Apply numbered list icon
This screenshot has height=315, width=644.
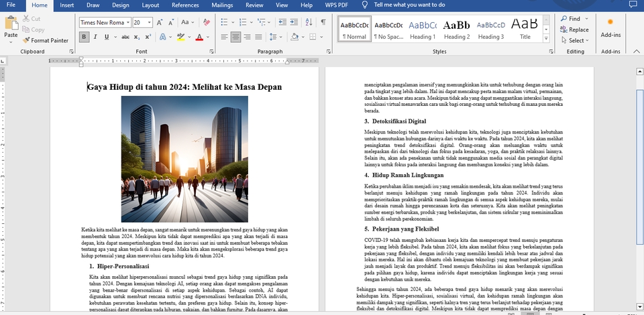[x=243, y=22]
